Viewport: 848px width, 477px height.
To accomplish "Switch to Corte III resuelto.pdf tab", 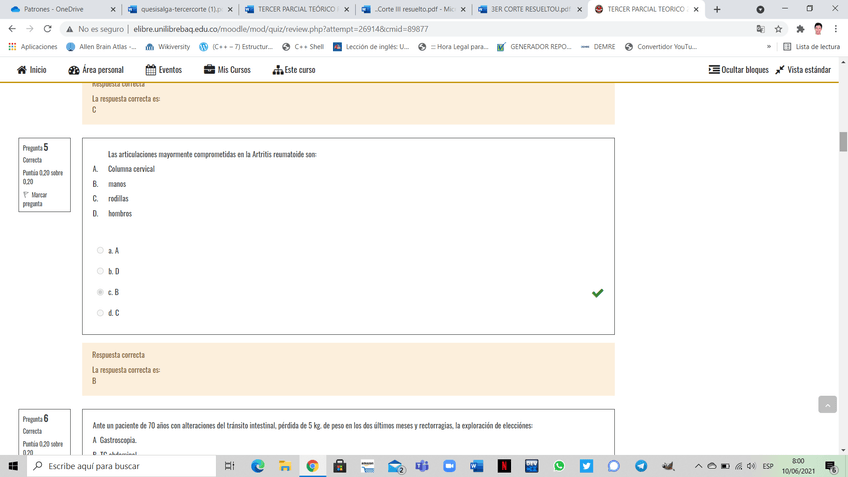I will [x=413, y=9].
